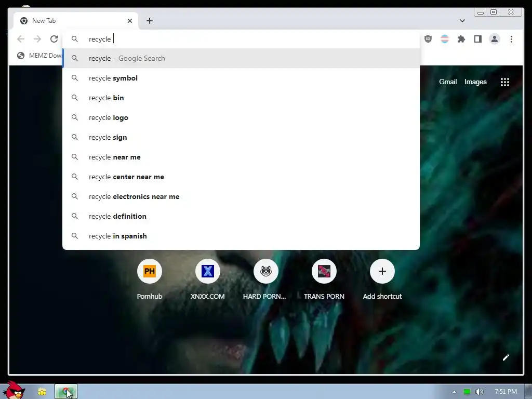
Task: Toggle the browser side panel
Action: 478,39
